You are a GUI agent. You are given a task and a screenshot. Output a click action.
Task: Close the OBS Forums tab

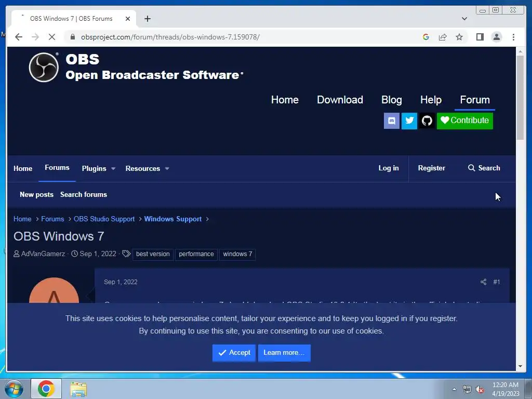pyautogui.click(x=128, y=19)
